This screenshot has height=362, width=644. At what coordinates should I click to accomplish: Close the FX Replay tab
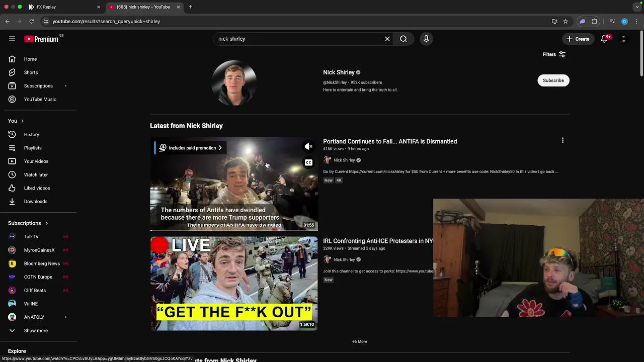99,7
